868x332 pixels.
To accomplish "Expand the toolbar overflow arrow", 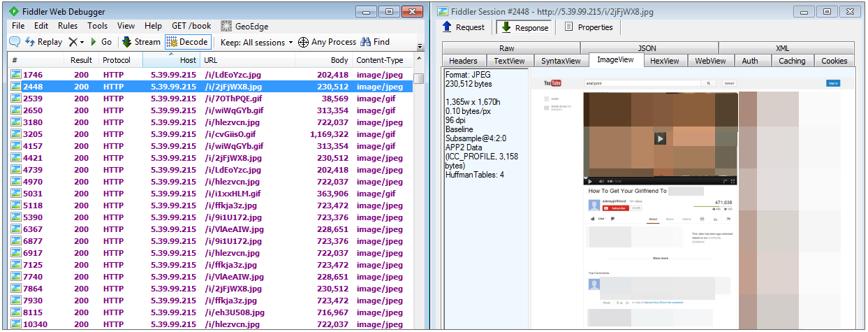I will pos(420,47).
